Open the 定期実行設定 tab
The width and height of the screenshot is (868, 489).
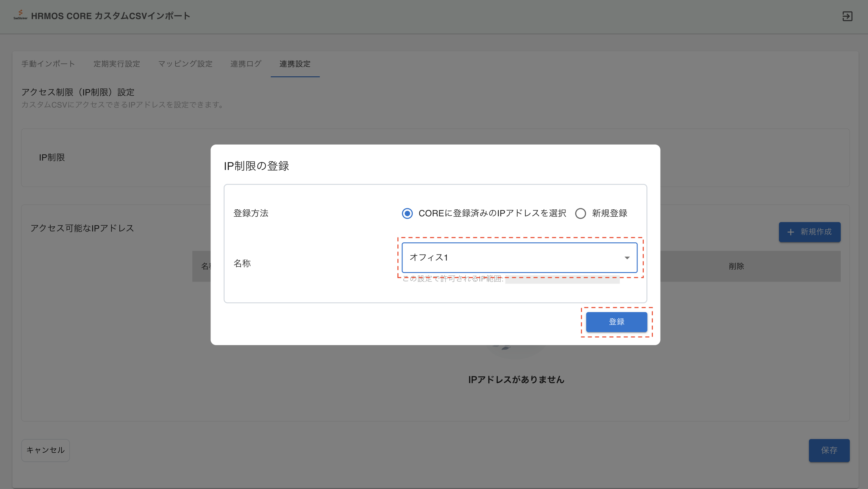click(x=117, y=64)
